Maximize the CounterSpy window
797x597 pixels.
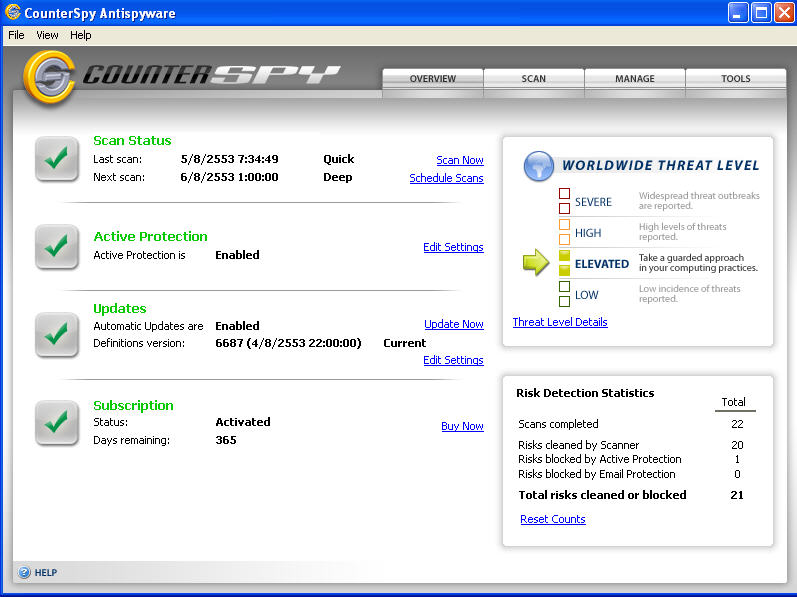(x=761, y=13)
